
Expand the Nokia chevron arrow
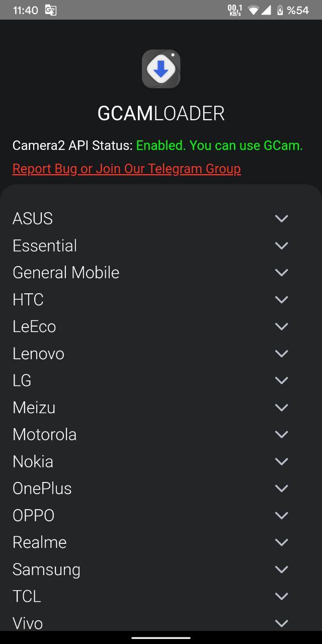[x=282, y=461]
